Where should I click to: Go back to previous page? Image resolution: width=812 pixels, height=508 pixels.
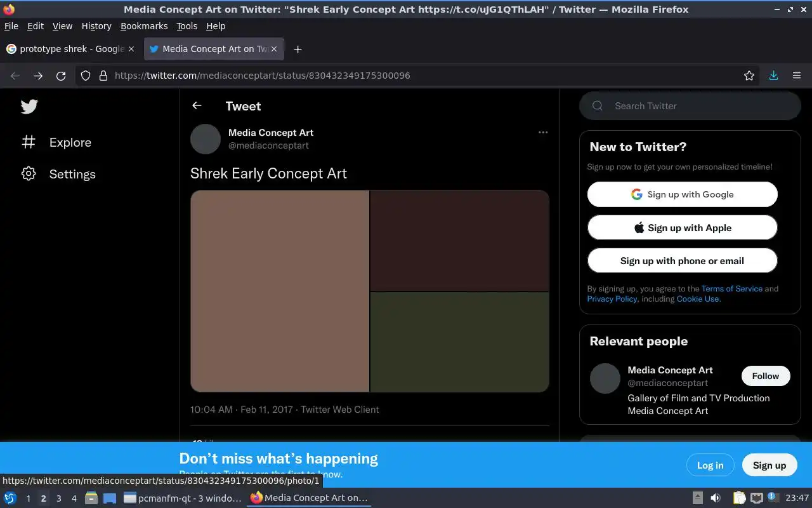coord(15,76)
